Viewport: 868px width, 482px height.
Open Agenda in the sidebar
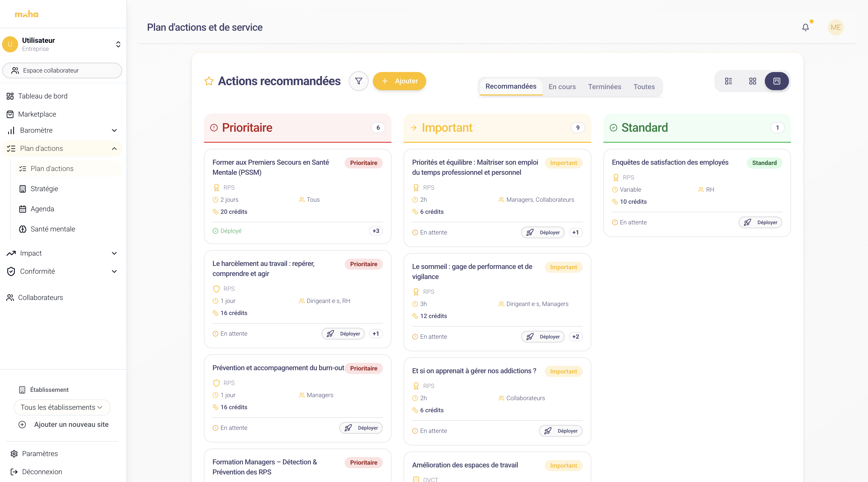[42, 209]
